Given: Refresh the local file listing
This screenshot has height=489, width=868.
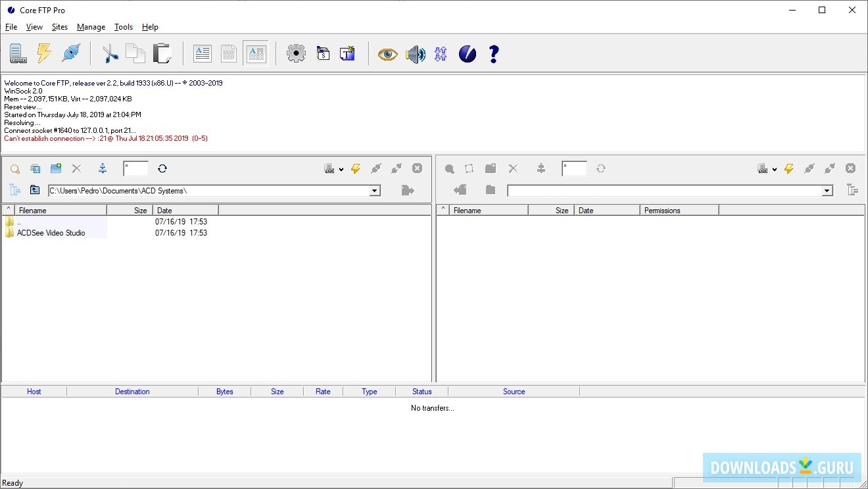Looking at the screenshot, I should [x=162, y=168].
